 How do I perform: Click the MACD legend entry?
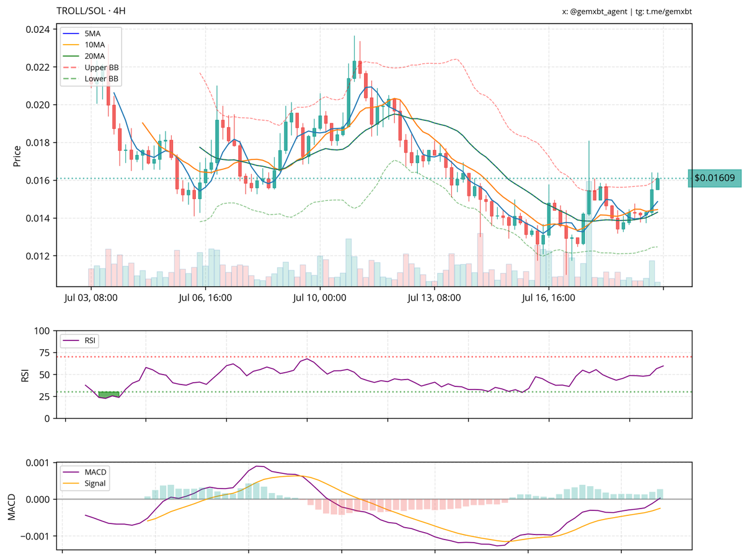[x=85, y=472]
